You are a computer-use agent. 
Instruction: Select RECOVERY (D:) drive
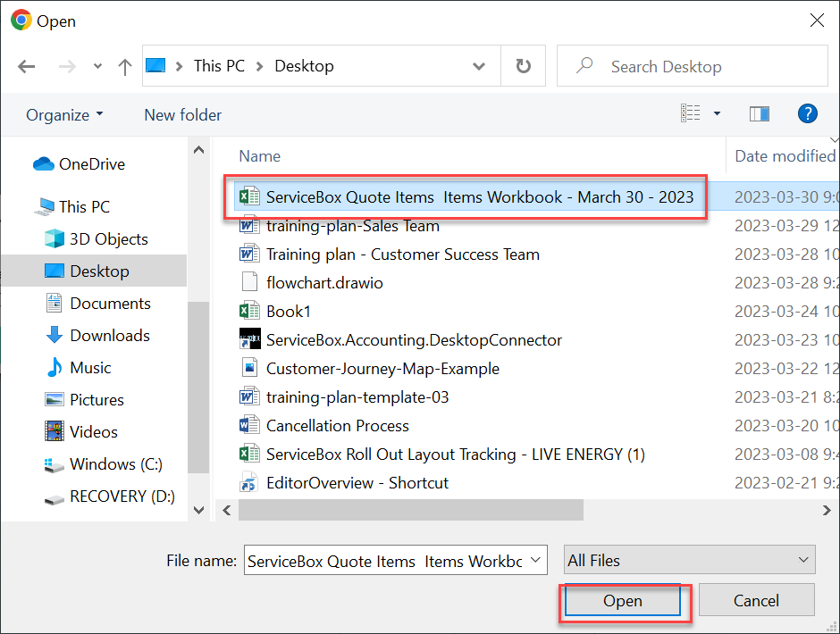[x=110, y=496]
